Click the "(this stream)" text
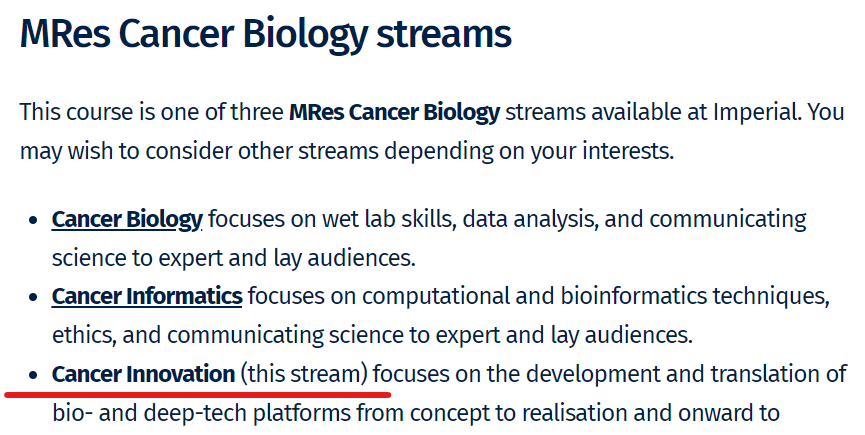This screenshot has height=435, width=865. click(304, 374)
